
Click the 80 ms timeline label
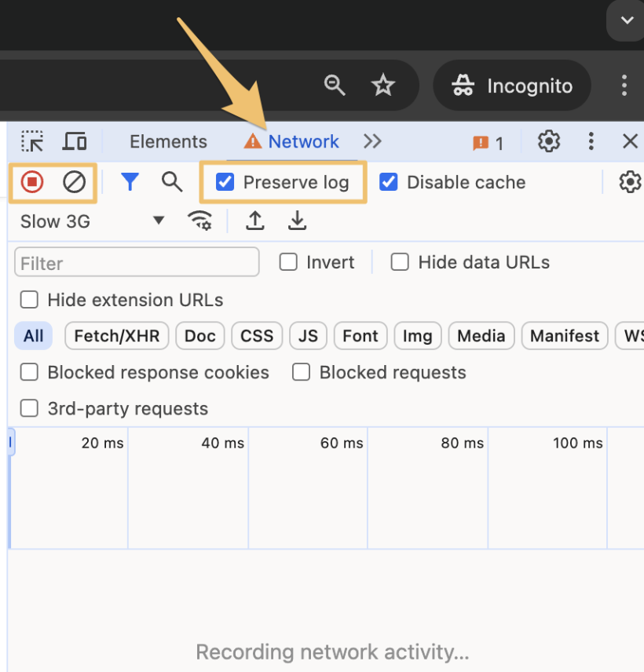462,443
